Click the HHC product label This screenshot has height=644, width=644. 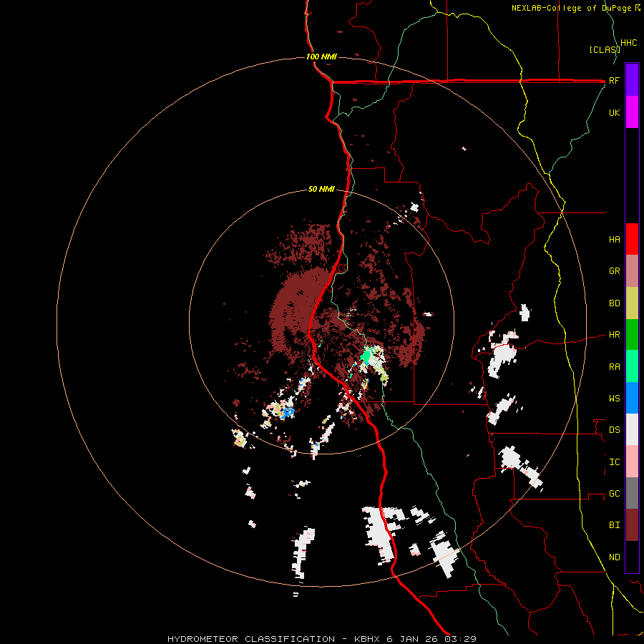point(629,43)
